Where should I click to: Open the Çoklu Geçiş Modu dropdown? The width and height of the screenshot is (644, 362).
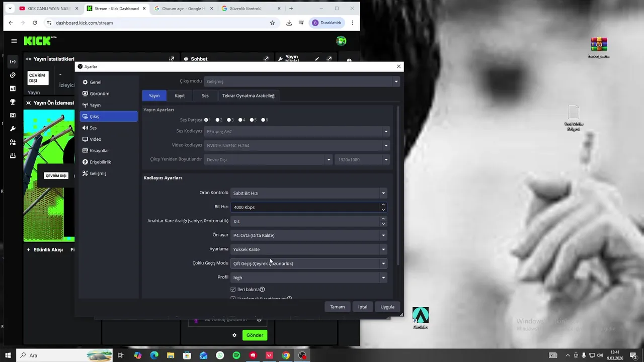[x=308, y=263]
